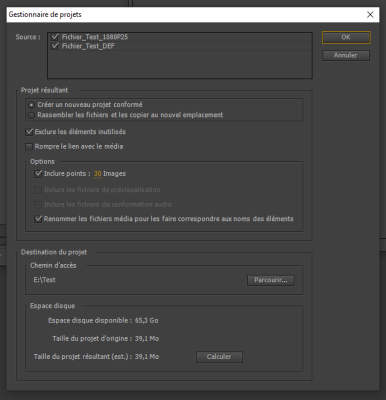Viewport: 386px width, 400px height.
Task: Click the disabled conformation audio checkbox
Action: click(38, 204)
